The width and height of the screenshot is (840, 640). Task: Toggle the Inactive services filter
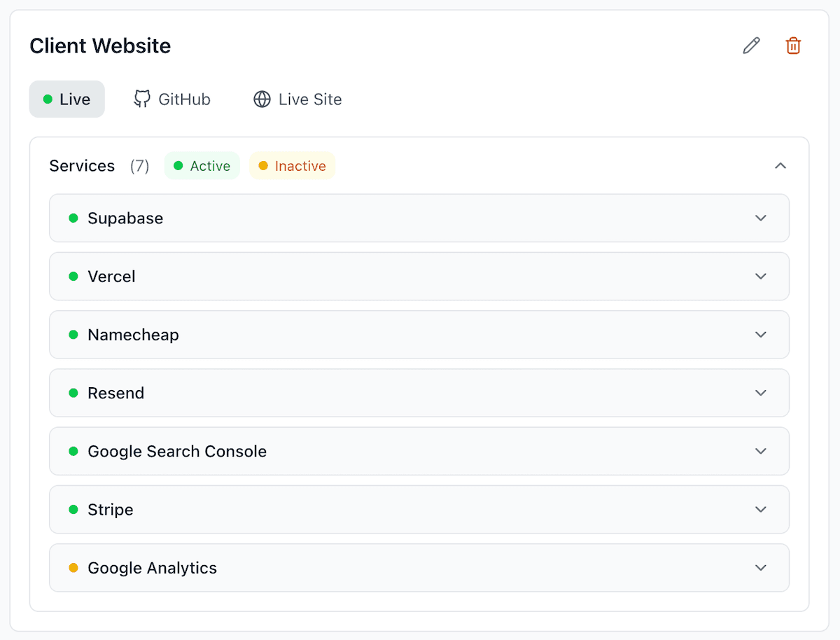click(x=292, y=165)
